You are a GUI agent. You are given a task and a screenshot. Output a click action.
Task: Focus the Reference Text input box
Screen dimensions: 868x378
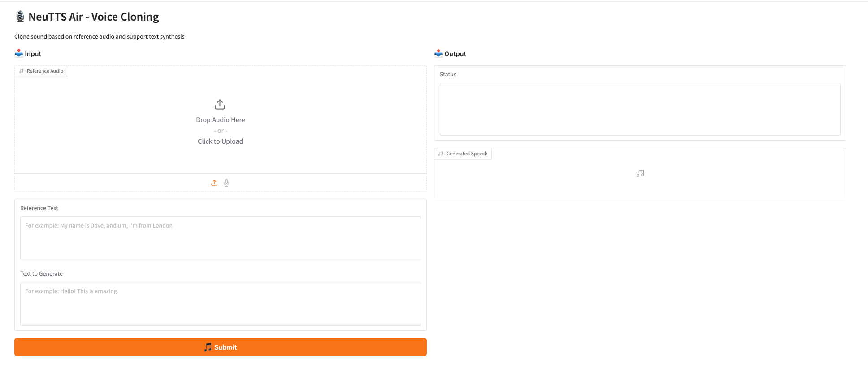tap(221, 238)
